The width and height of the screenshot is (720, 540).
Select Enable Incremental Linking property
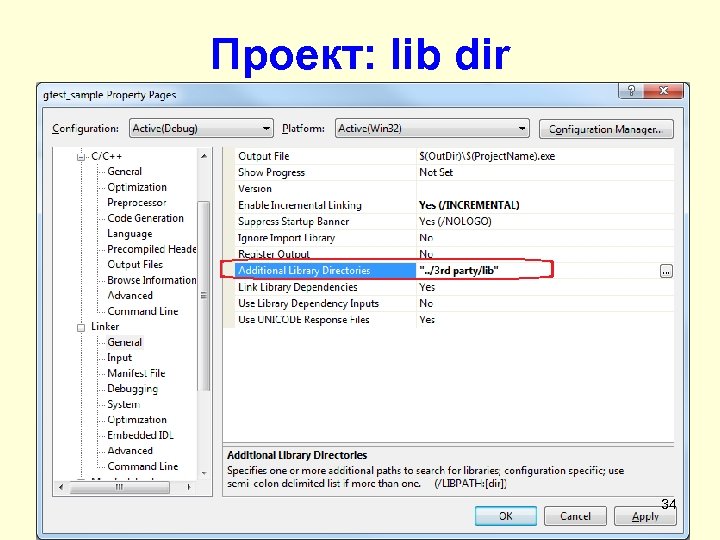click(x=300, y=205)
